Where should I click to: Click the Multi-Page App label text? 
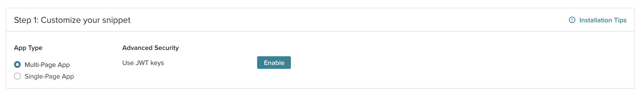click(x=47, y=65)
